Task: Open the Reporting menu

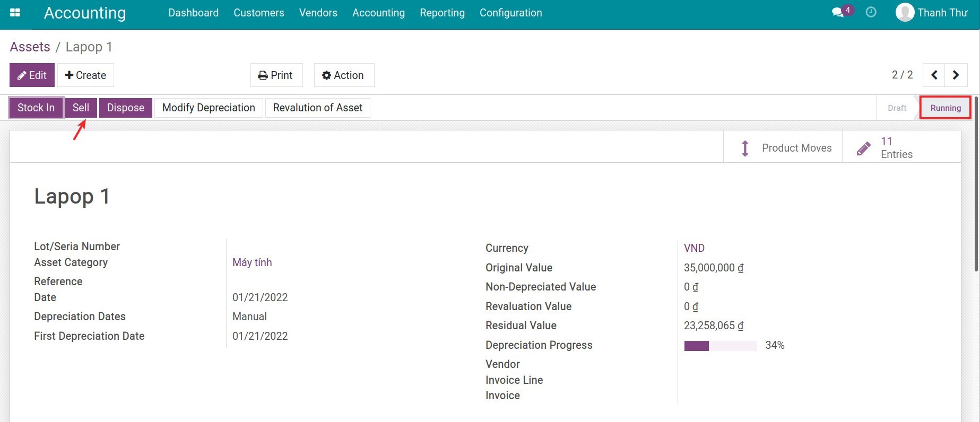Action: click(x=442, y=13)
